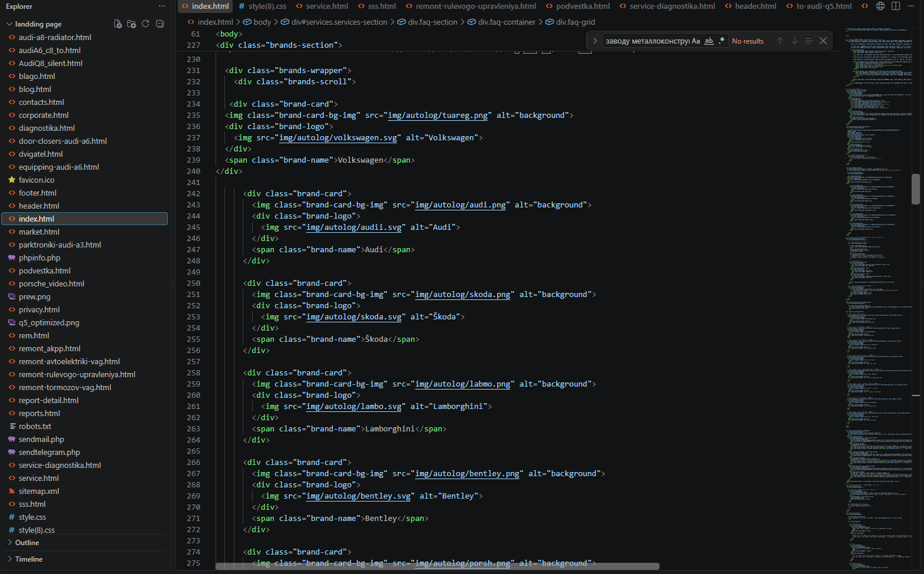The width and height of the screenshot is (924, 574).
Task: Refresh the Explorer file list
Action: [145, 24]
